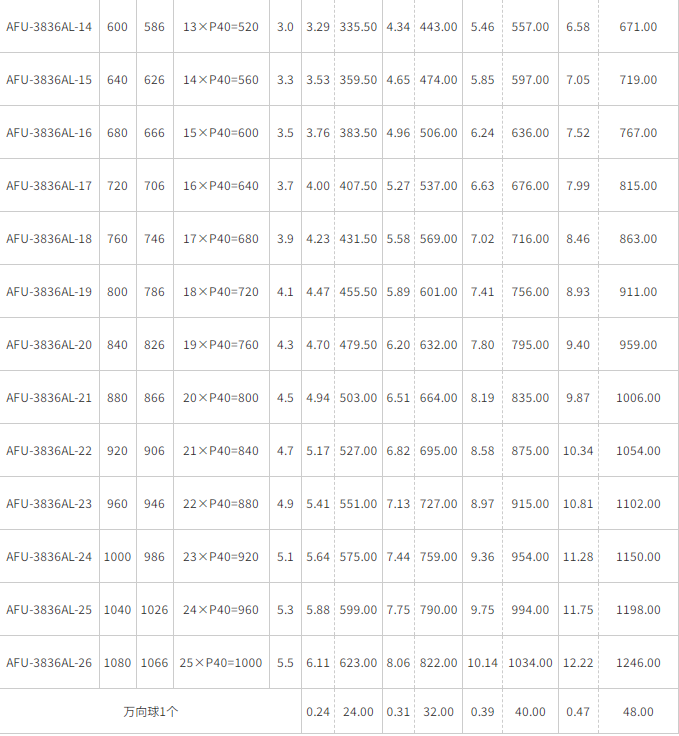Screen dimensions: 679x736
Task: Click the 25×P40=1000 pitch cell
Action: pos(221,663)
